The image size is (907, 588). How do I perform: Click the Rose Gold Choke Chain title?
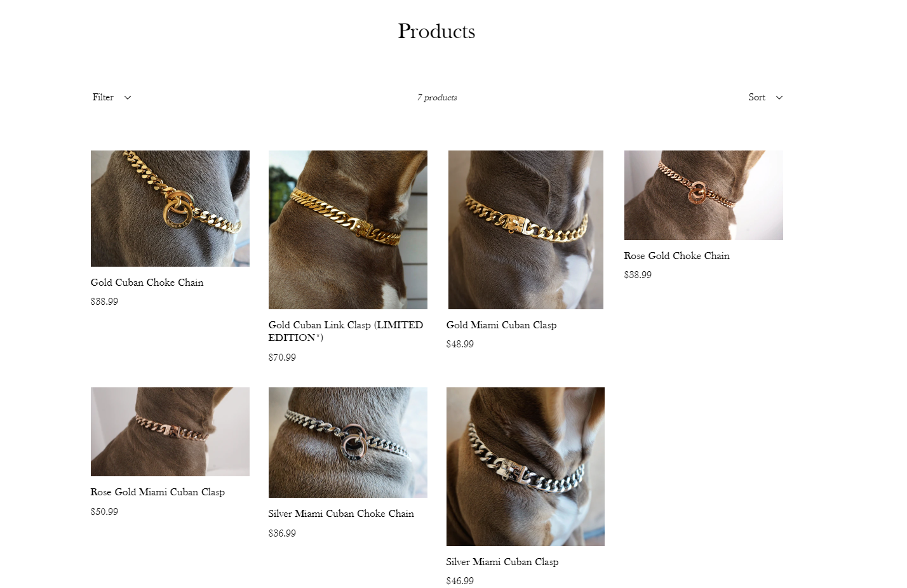pyautogui.click(x=676, y=256)
